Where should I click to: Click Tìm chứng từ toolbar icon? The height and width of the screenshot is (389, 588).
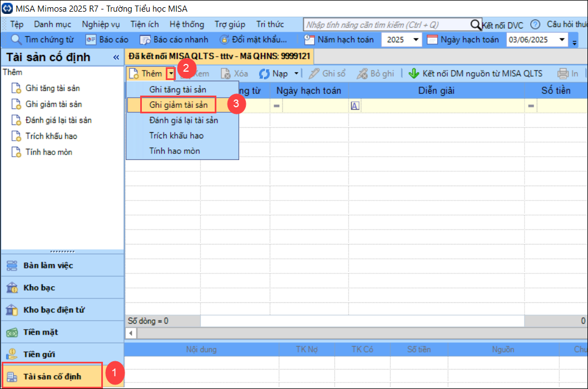(16, 39)
